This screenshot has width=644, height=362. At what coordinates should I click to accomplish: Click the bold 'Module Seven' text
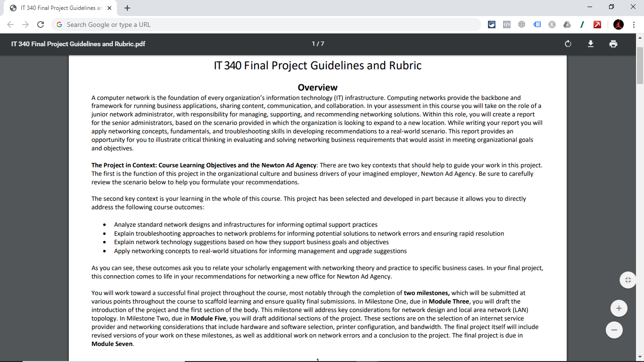pos(112,344)
